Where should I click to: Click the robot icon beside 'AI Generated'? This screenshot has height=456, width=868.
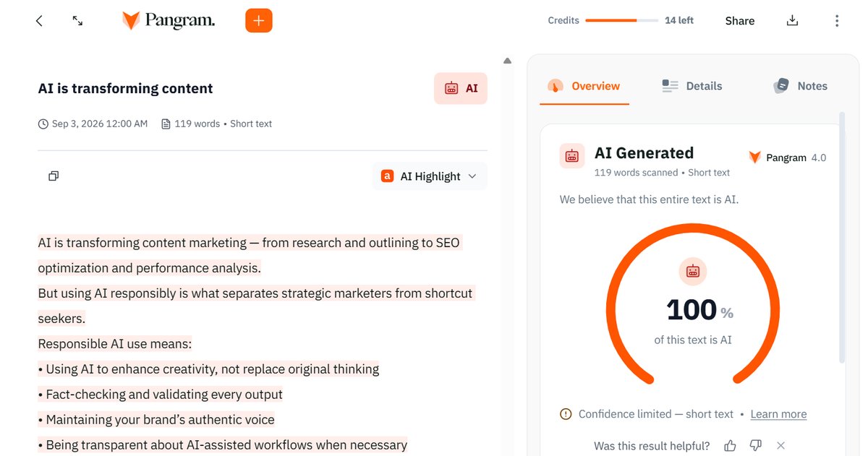[x=572, y=156]
